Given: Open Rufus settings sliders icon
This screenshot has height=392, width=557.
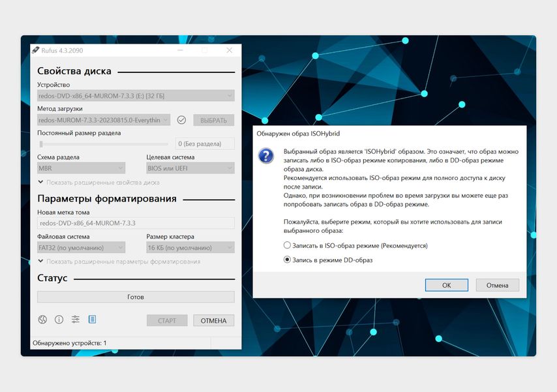Looking at the screenshot, I should [75, 319].
